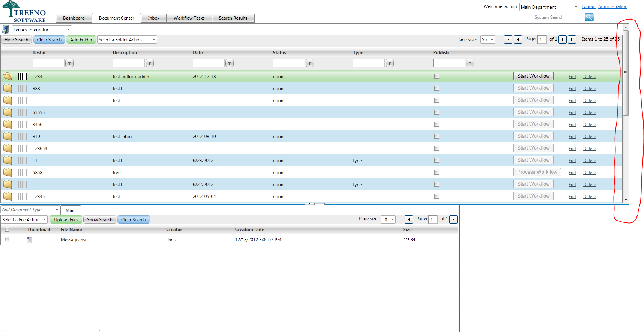
Task: Toggle Publish checkbox for row 5858
Action: [437, 173]
